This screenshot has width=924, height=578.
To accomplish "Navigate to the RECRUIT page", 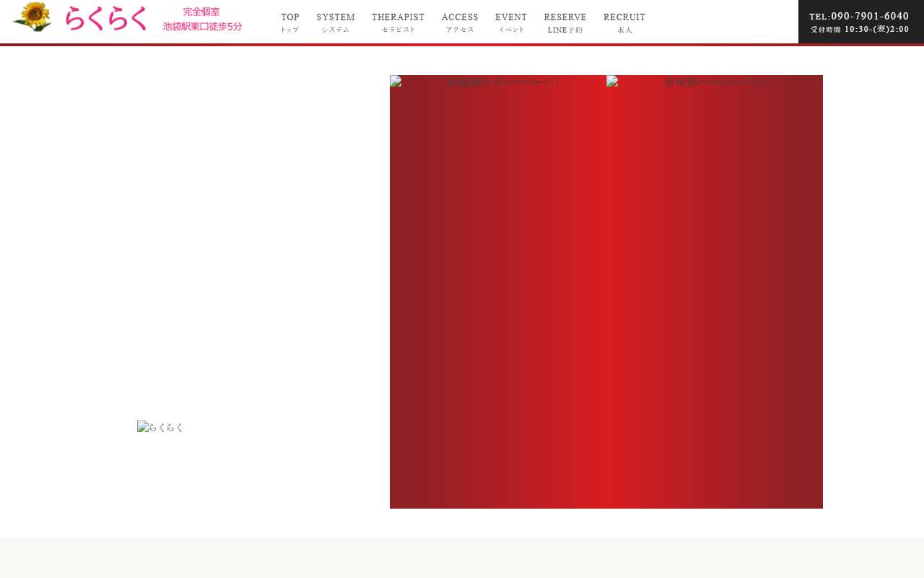I will (x=624, y=22).
